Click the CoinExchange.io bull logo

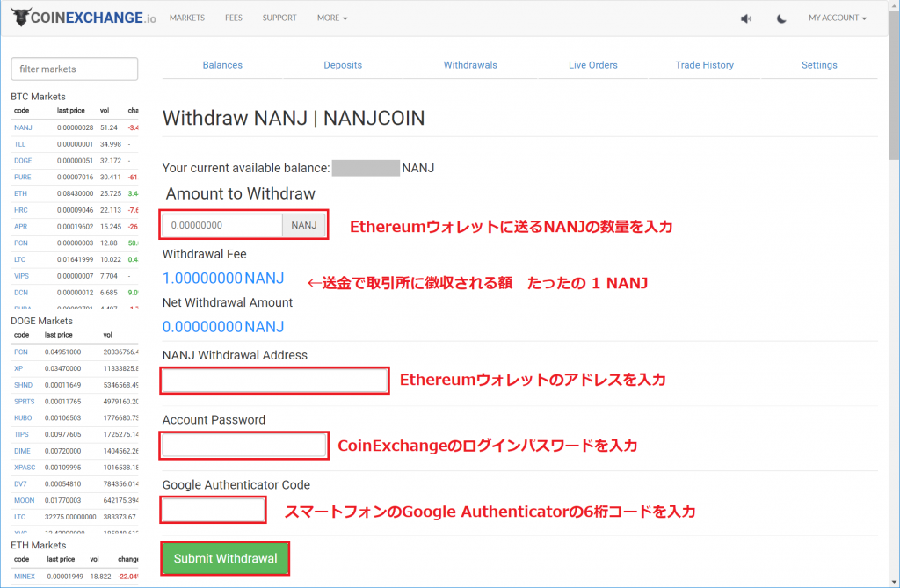[x=83, y=18]
